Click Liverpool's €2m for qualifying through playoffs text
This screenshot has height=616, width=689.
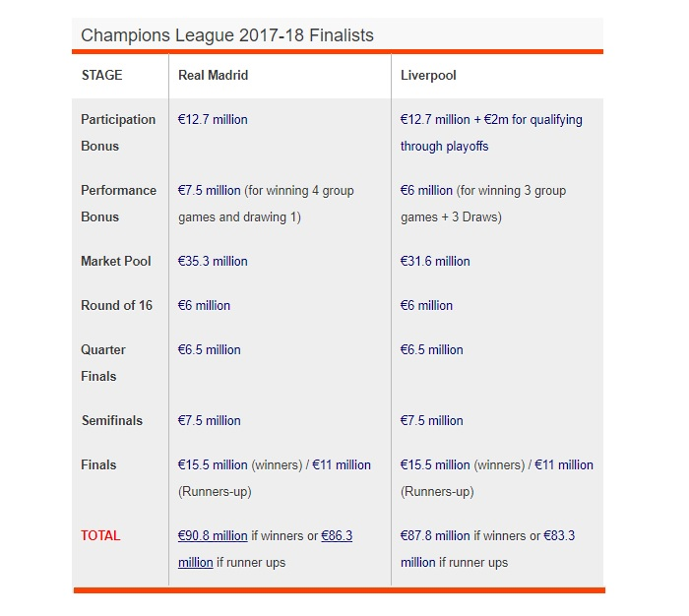491,133
